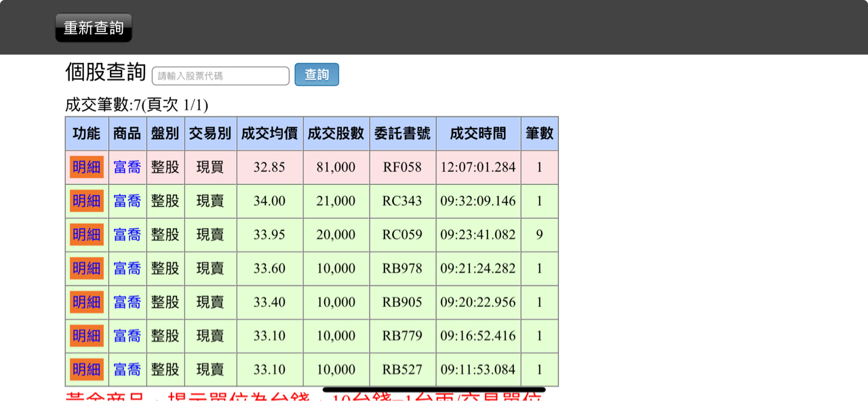Click 富喬 link in the 現買 row

(x=127, y=167)
